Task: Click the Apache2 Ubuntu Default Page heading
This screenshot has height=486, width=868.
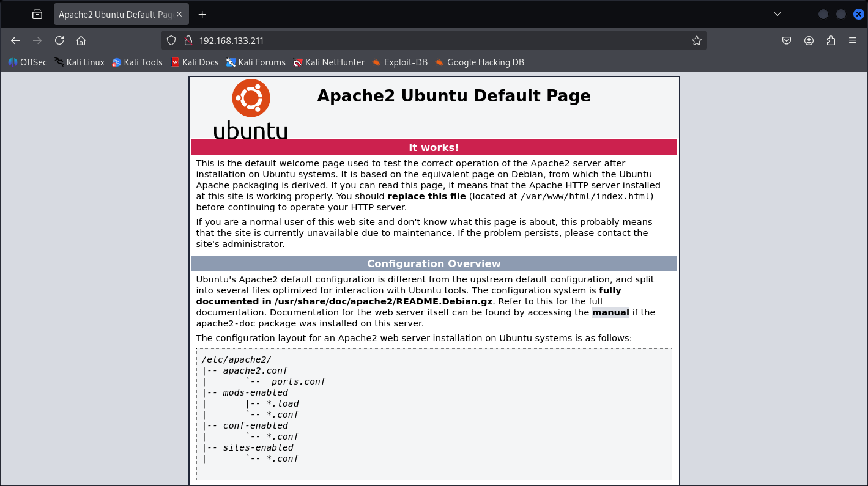Action: coord(454,96)
